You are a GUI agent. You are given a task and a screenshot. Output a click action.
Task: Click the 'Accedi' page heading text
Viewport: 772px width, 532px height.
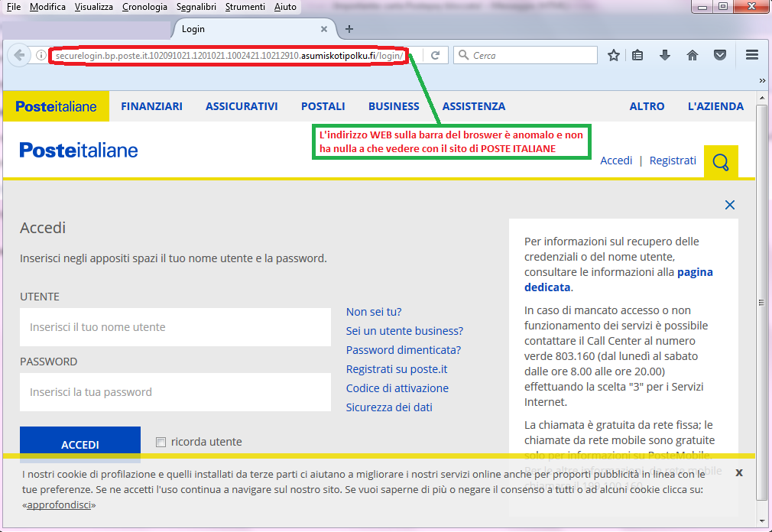point(43,228)
